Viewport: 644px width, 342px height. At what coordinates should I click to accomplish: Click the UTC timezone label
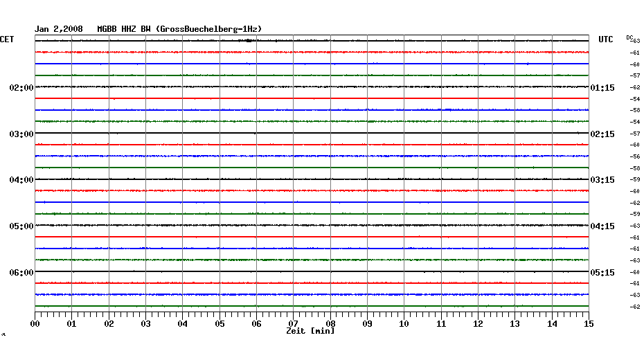pyautogui.click(x=606, y=39)
